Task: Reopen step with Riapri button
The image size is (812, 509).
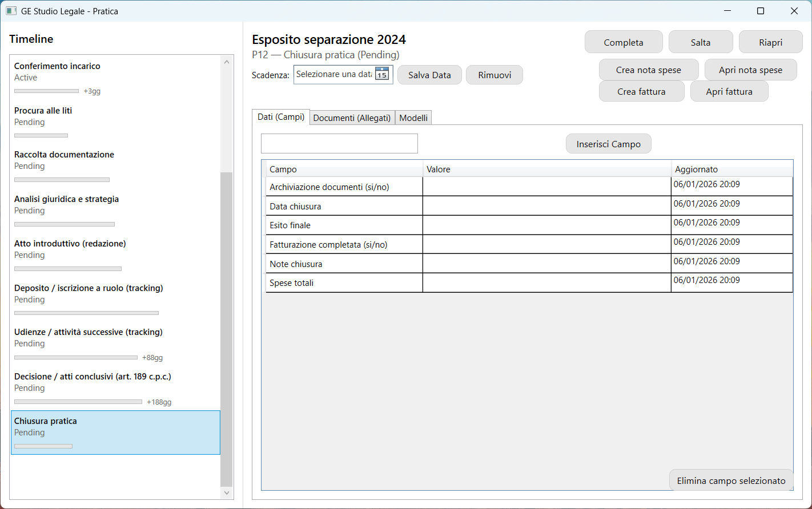Action: pos(770,42)
